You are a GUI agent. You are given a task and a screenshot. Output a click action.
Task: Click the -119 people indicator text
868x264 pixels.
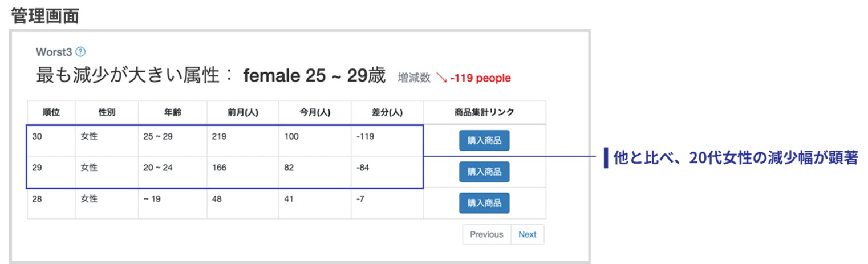pos(480,78)
